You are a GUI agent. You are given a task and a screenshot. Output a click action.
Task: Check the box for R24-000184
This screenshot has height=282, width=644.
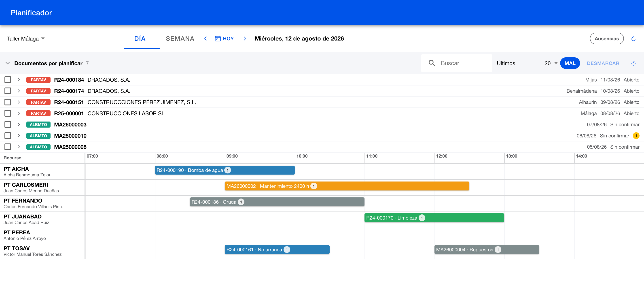8,80
